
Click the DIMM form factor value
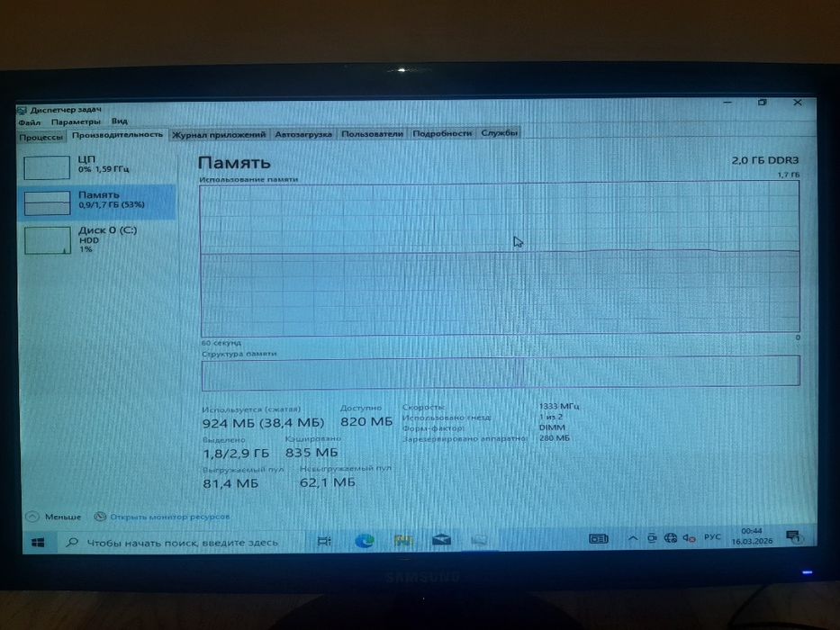pyautogui.click(x=552, y=427)
